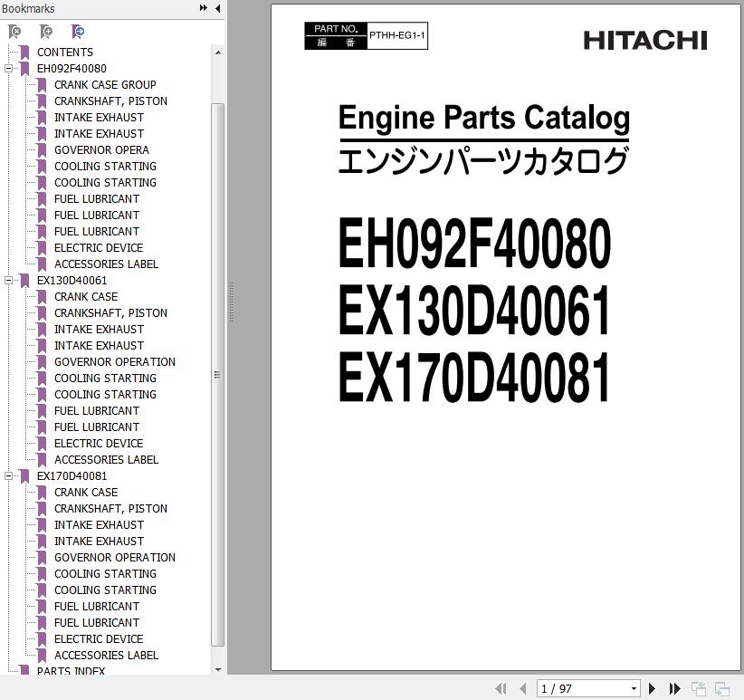Open GOVERNOR OPERATION bookmark under EX130D40061
The height and width of the screenshot is (700, 744).
(x=115, y=362)
